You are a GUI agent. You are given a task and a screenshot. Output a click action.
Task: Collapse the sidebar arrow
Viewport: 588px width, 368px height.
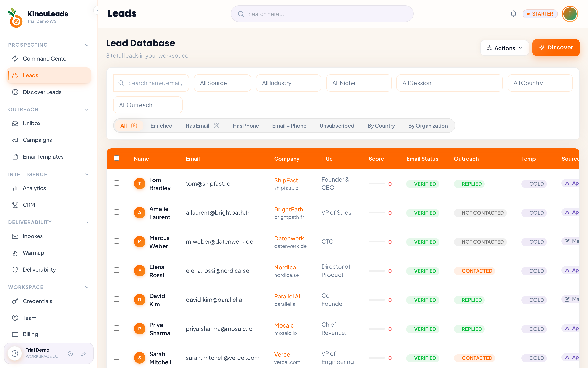[96, 10]
